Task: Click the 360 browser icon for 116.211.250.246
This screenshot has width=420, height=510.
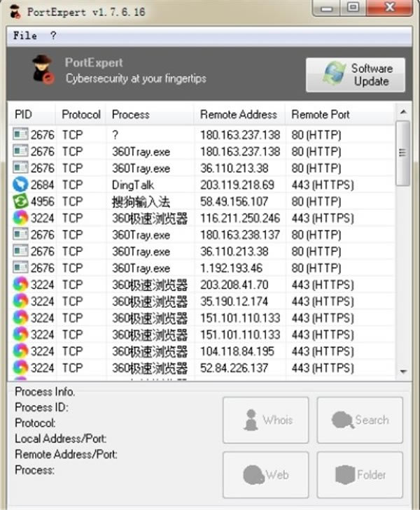Action: tap(20, 218)
